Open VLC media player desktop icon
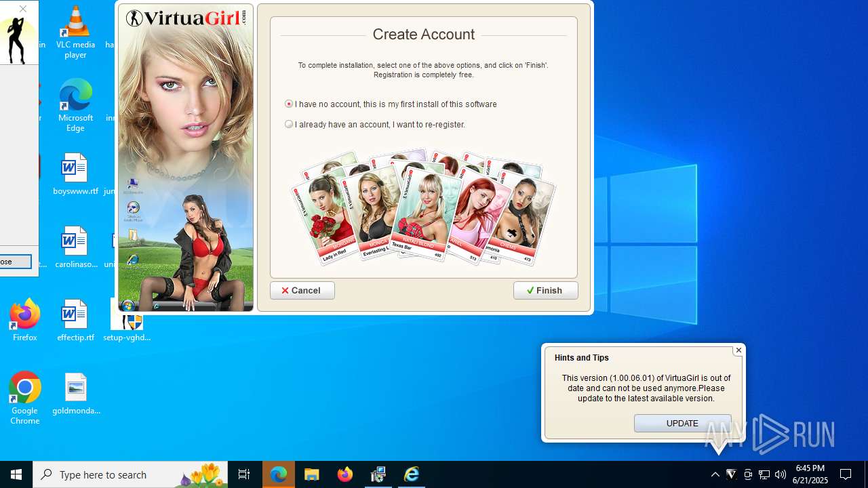The width and height of the screenshot is (868, 488). click(75, 33)
